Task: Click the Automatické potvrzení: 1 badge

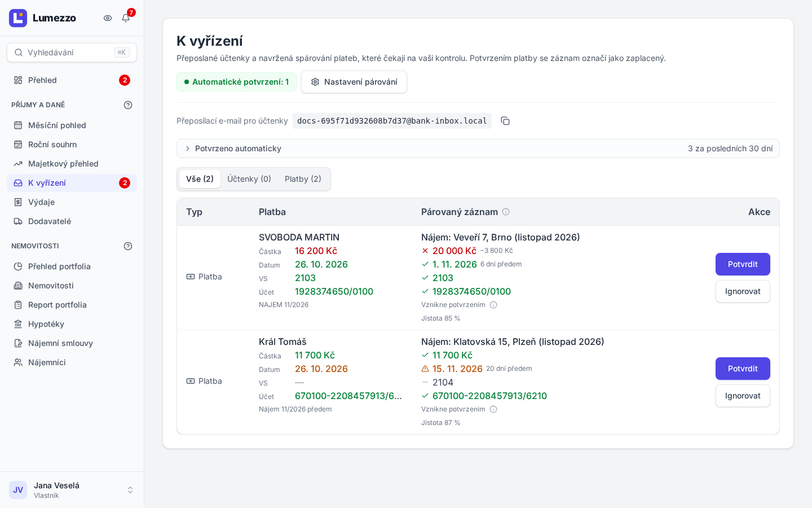Action: tap(236, 82)
